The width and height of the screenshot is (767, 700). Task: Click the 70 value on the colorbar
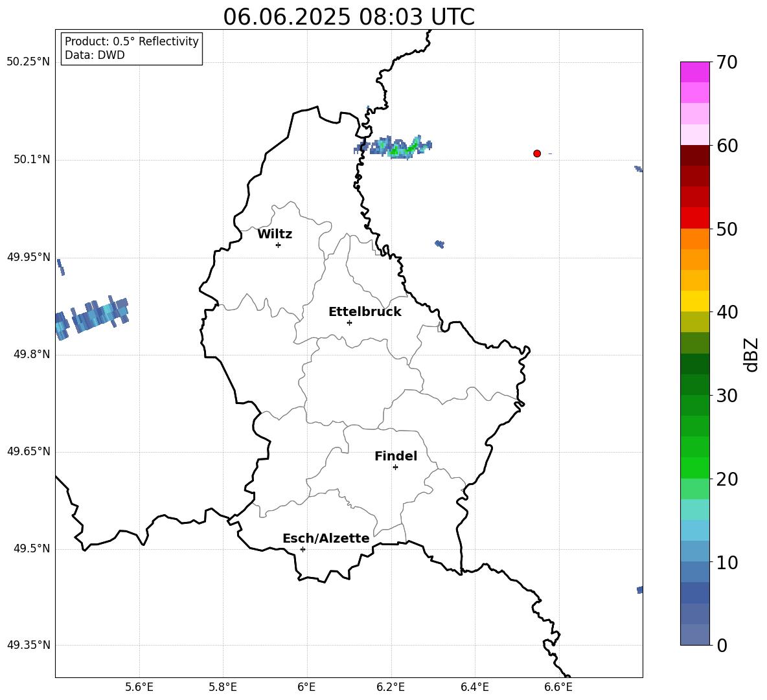click(727, 62)
